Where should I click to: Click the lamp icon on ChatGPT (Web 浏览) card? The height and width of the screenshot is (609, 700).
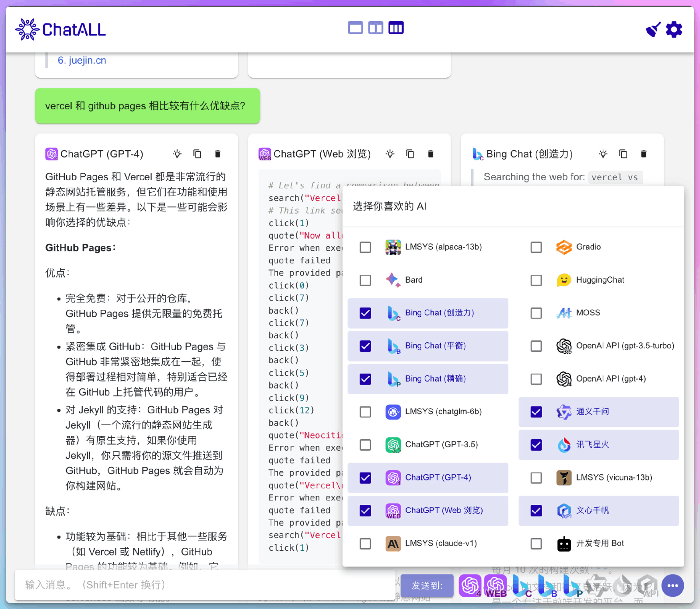390,154
